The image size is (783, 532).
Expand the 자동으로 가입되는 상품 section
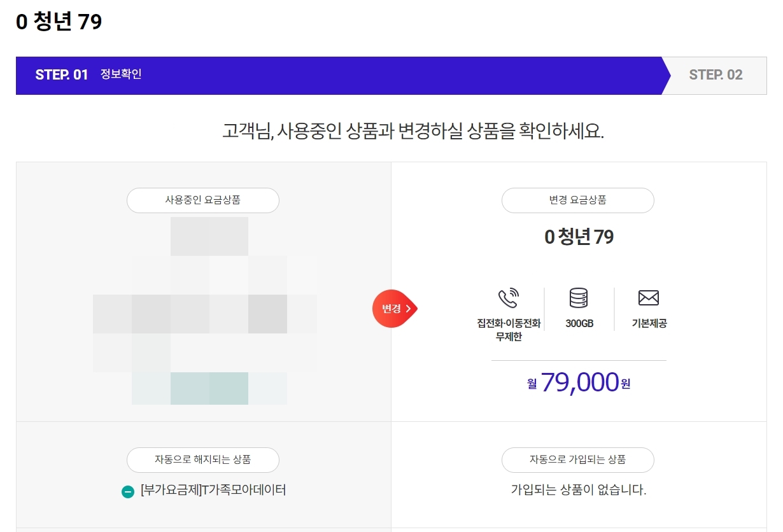point(577,460)
